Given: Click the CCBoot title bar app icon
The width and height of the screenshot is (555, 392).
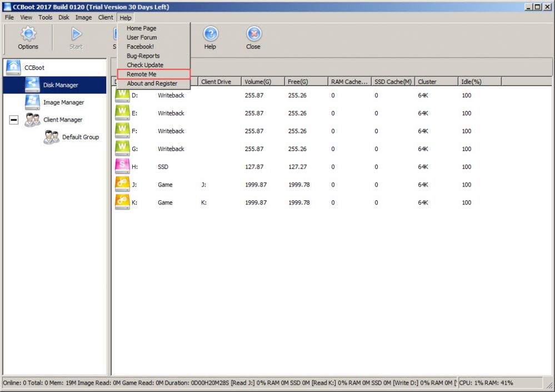Looking at the screenshot, I should click(7, 7).
